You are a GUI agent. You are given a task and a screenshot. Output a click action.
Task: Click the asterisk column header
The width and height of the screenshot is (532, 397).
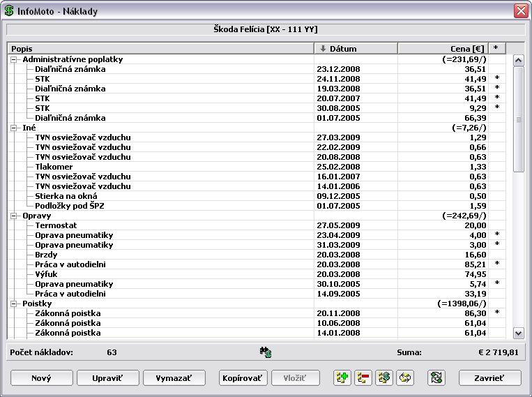click(x=497, y=49)
